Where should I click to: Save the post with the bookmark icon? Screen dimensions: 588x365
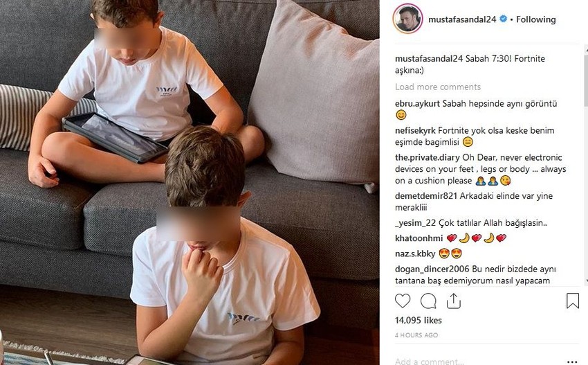point(573,301)
